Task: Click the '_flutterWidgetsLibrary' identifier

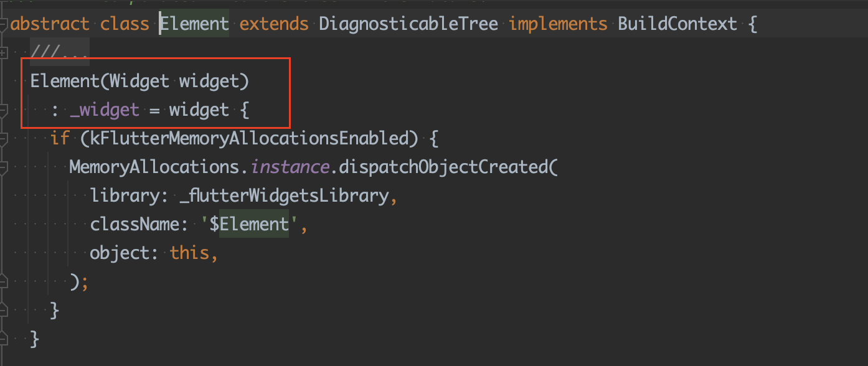Action: tap(284, 195)
